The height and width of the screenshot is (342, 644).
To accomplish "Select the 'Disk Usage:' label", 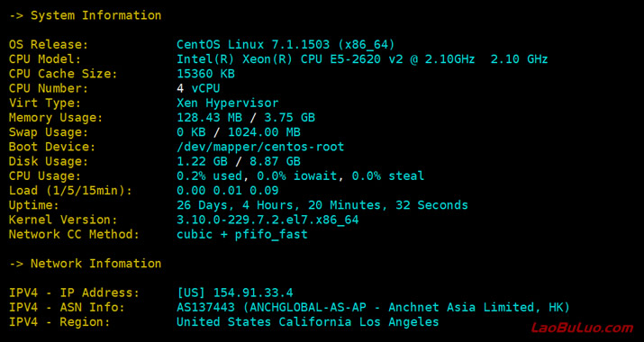I will (49, 161).
